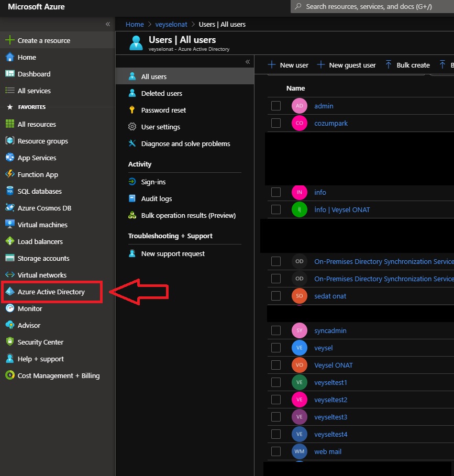Open the Home icon in the sidebar
The width and height of the screenshot is (454, 476).
10,57
